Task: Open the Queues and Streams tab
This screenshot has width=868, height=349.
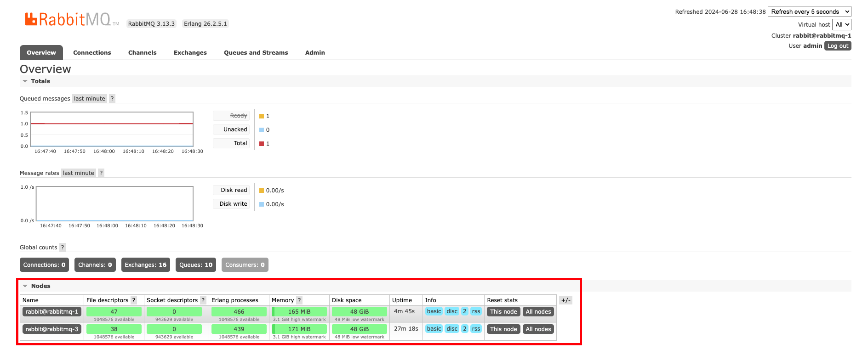Action: pos(256,53)
